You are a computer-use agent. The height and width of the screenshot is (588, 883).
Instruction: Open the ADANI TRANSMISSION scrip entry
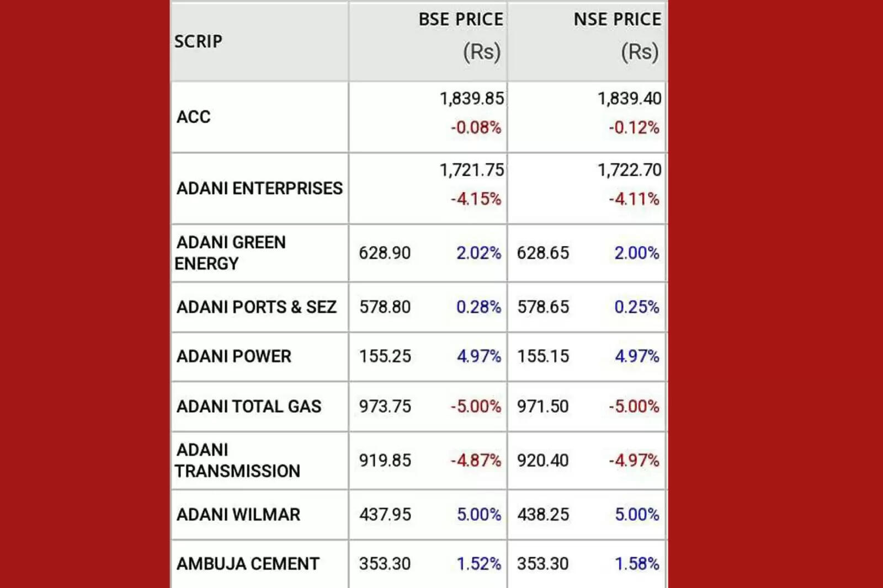click(237, 461)
